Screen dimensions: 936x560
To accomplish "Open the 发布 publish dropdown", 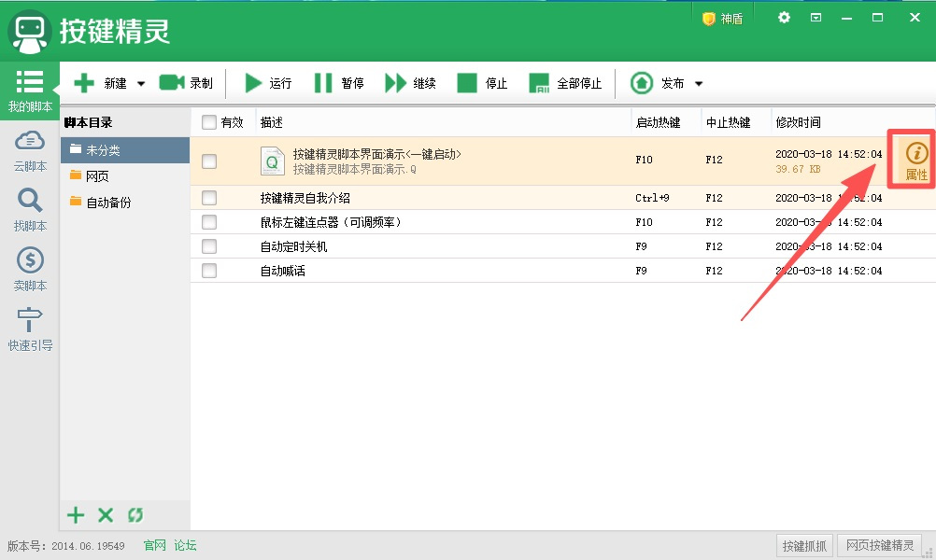I will (x=698, y=83).
